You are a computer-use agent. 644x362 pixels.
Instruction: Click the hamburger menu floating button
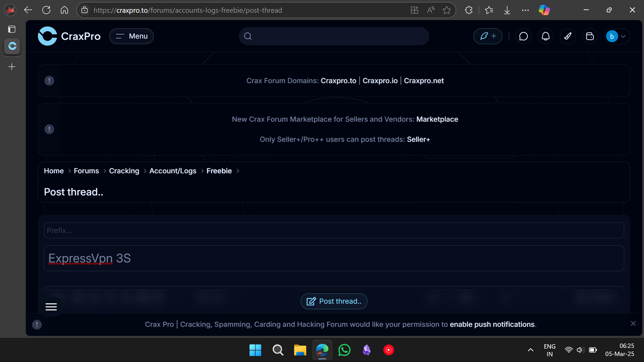pyautogui.click(x=51, y=307)
